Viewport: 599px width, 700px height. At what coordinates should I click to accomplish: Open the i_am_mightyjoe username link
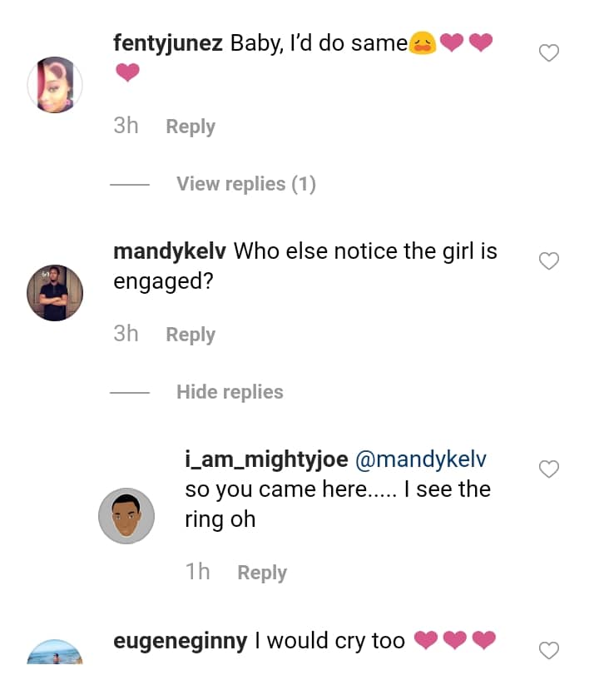point(265,459)
